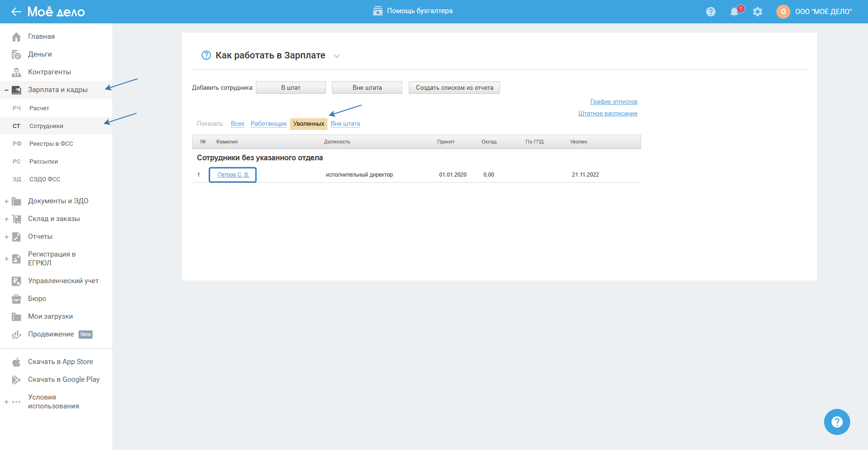Click the notifications bell icon
This screenshot has height=450, width=868.
(734, 12)
